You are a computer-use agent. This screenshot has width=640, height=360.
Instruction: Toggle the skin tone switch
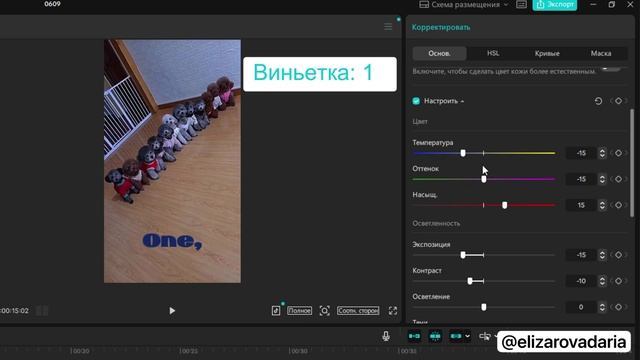click(611, 68)
